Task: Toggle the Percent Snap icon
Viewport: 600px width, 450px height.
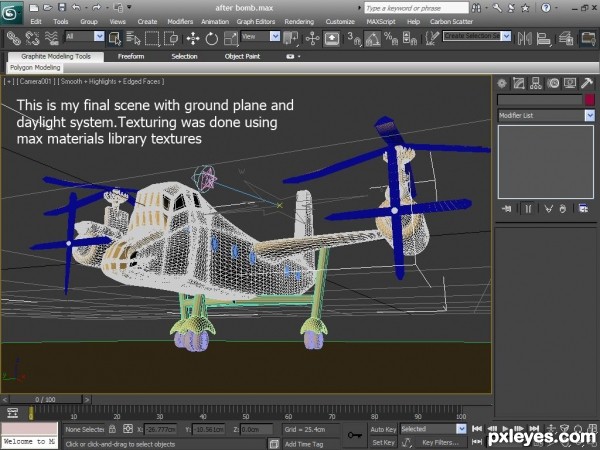Action: [x=391, y=39]
